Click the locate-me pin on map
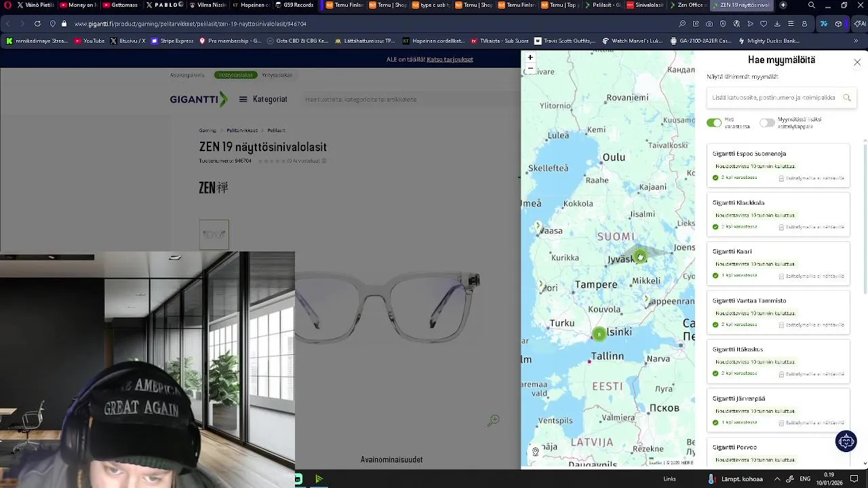 coord(535,451)
